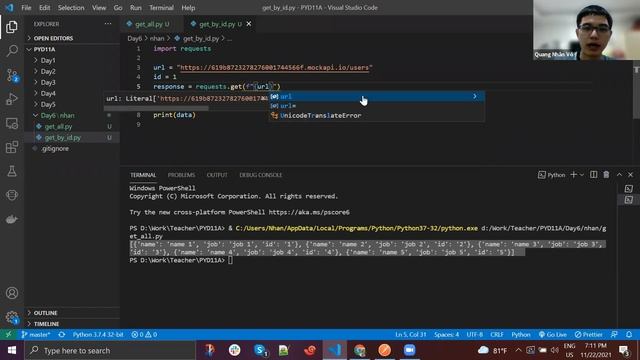Switch to the get_all.py editor tab

click(151, 24)
